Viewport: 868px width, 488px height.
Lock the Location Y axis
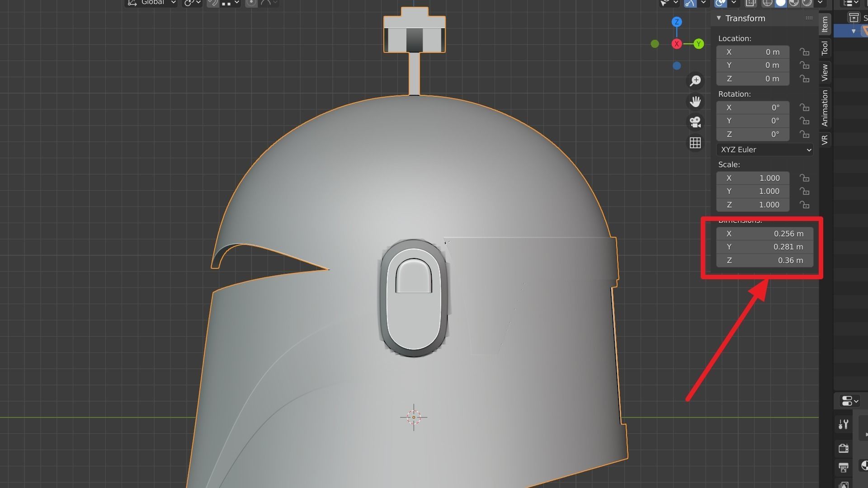[x=804, y=65]
